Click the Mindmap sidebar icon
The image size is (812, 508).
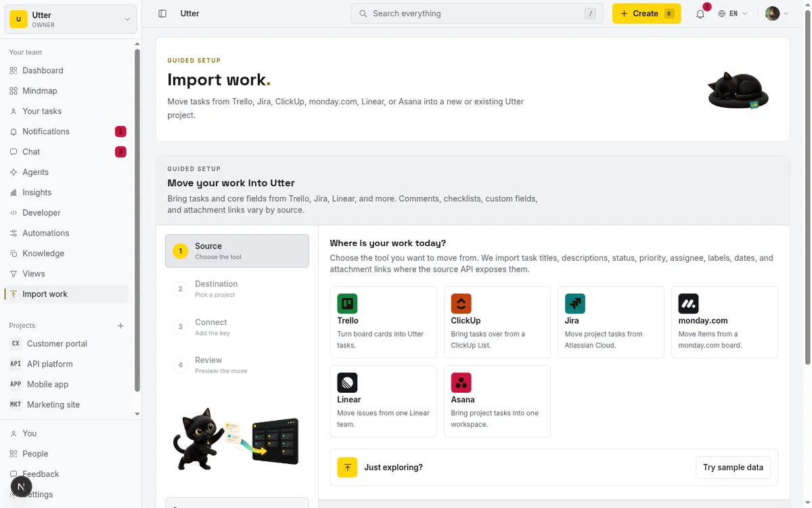pos(14,91)
